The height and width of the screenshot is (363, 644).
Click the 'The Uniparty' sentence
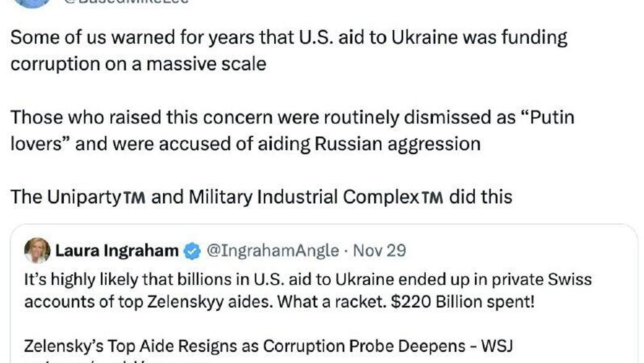point(261,197)
